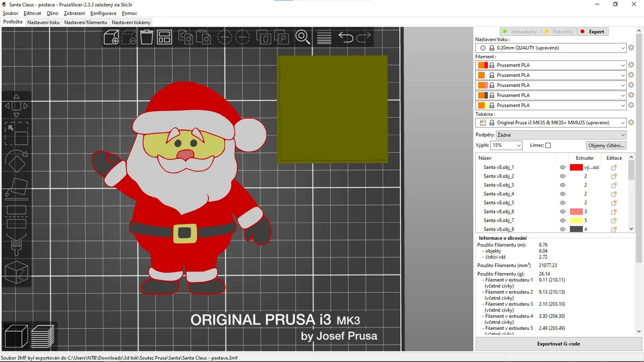644x362 pixels.
Task: Open the Konfigurace menu
Action: click(x=104, y=13)
